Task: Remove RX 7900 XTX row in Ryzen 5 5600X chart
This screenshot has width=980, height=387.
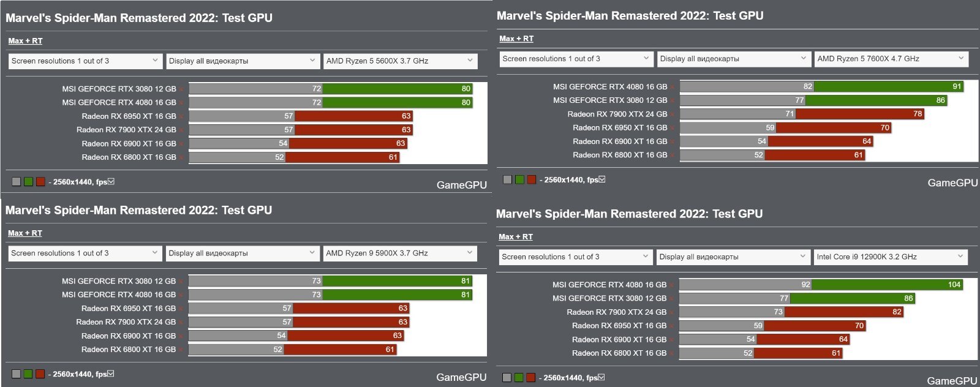Action: [x=181, y=130]
